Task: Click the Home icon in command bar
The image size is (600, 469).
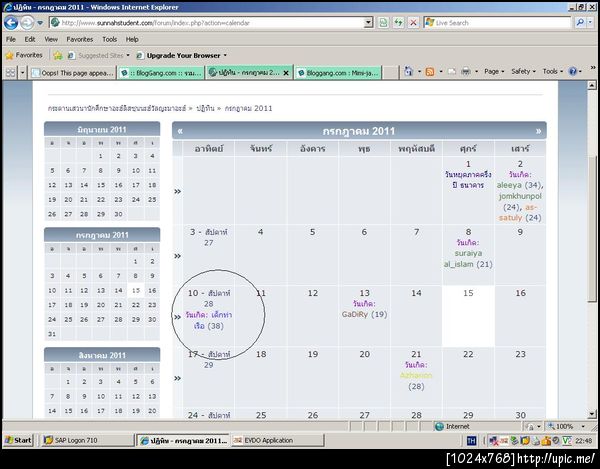Action: [x=409, y=71]
